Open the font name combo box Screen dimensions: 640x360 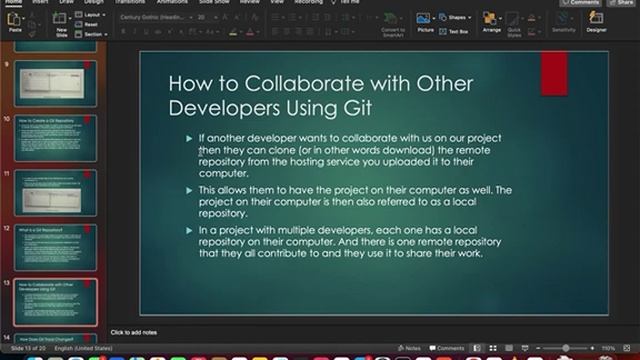pyautogui.click(x=156, y=18)
